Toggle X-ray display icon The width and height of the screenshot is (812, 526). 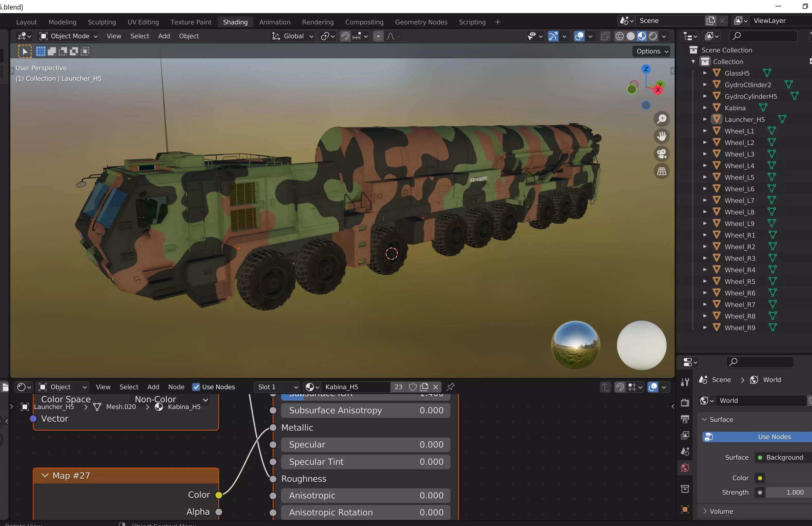tap(605, 36)
